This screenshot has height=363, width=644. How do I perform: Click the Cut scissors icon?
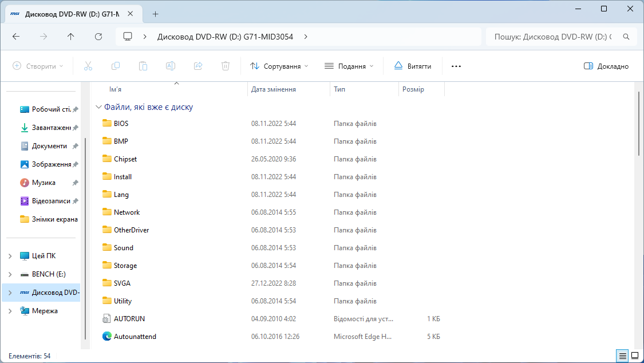pos(88,66)
